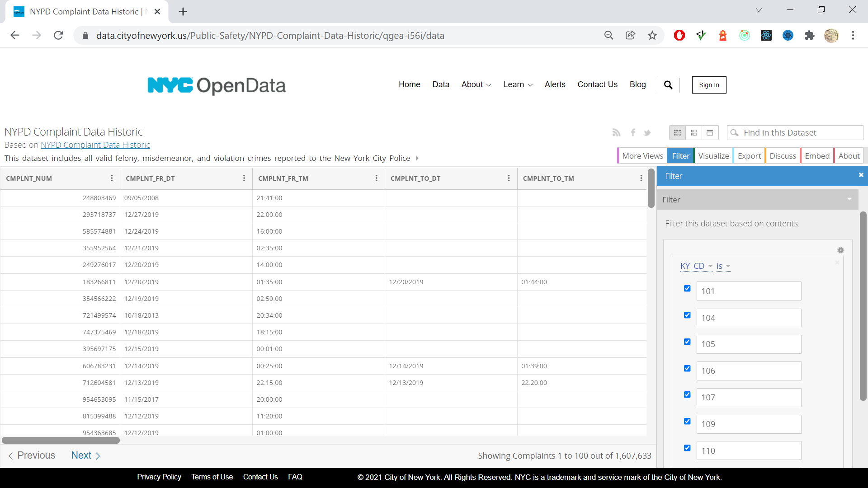The height and width of the screenshot is (488, 868).
Task: Click the search icon in dataset header
Action: coord(735,132)
